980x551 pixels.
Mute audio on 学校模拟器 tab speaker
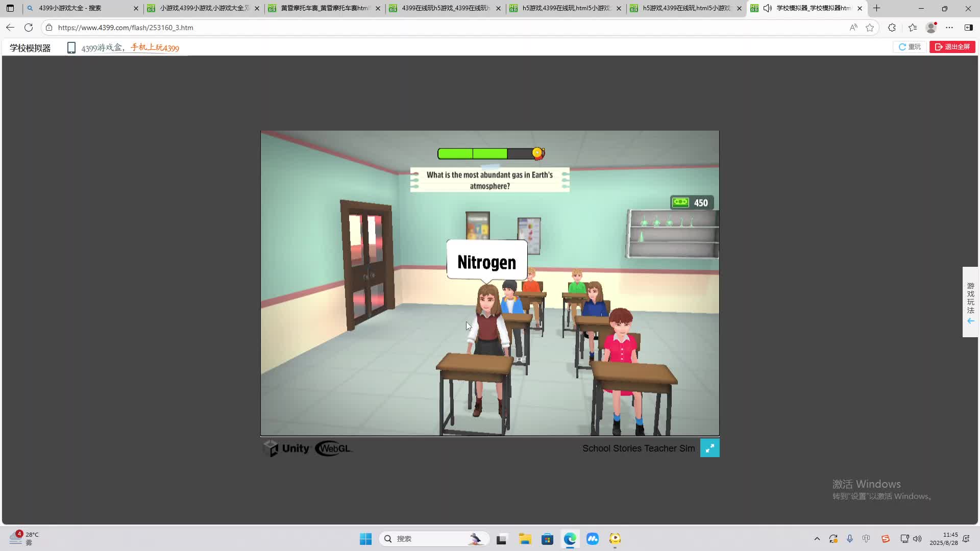click(x=768, y=8)
